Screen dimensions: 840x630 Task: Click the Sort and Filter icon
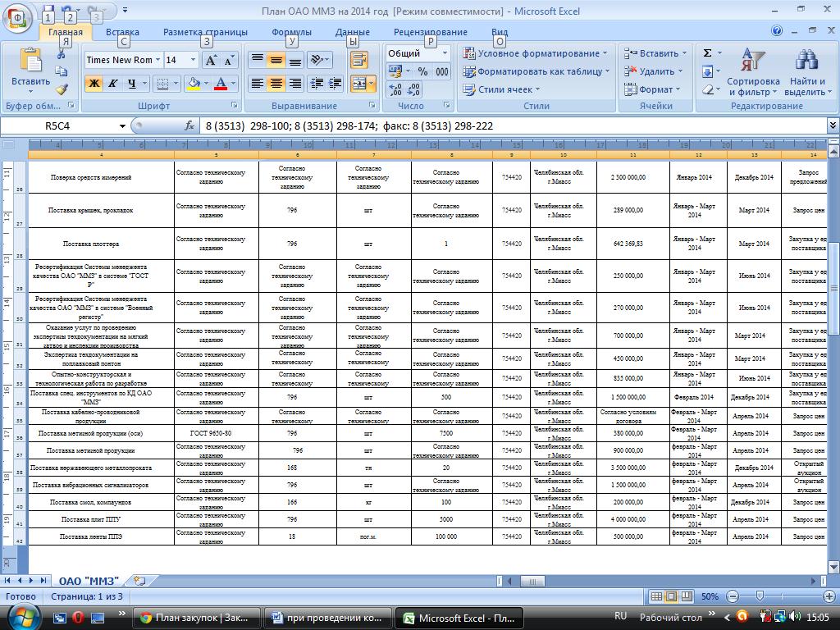[752, 73]
